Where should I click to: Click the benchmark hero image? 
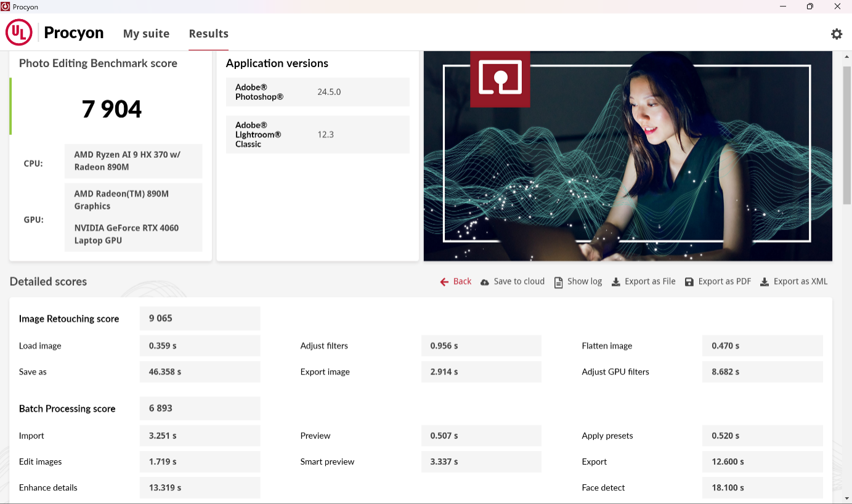tap(627, 156)
